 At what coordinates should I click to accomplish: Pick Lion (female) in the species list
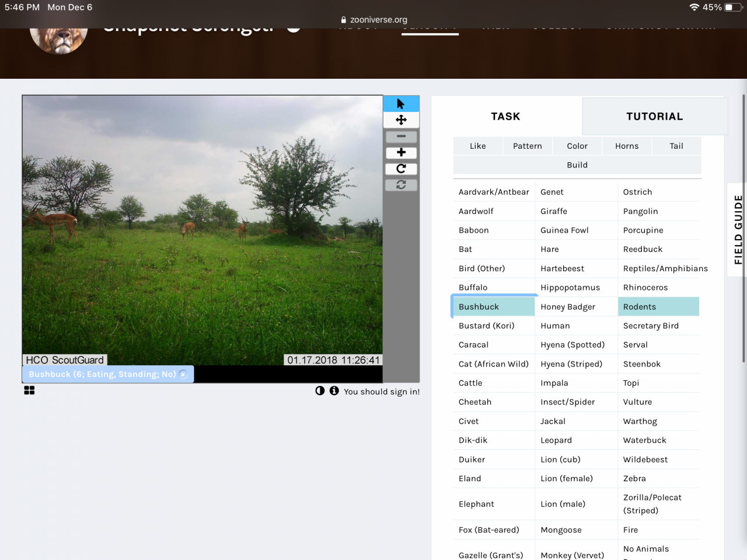pyautogui.click(x=576, y=478)
